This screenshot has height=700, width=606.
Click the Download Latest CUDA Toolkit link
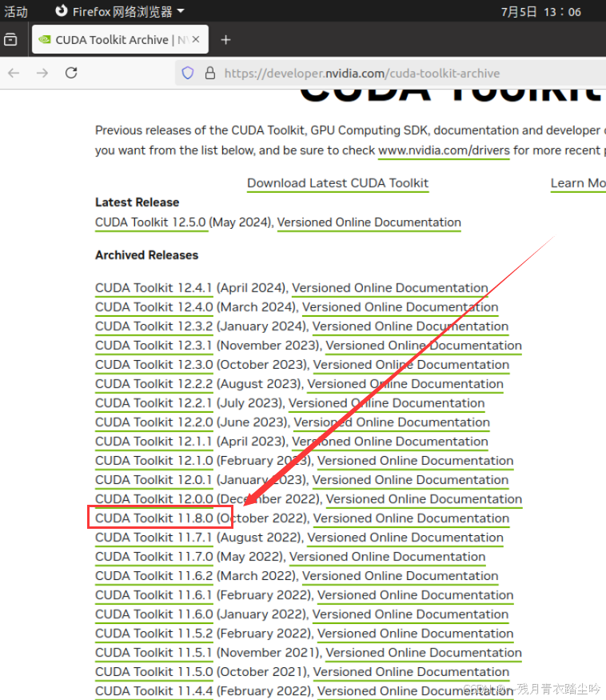(x=337, y=183)
